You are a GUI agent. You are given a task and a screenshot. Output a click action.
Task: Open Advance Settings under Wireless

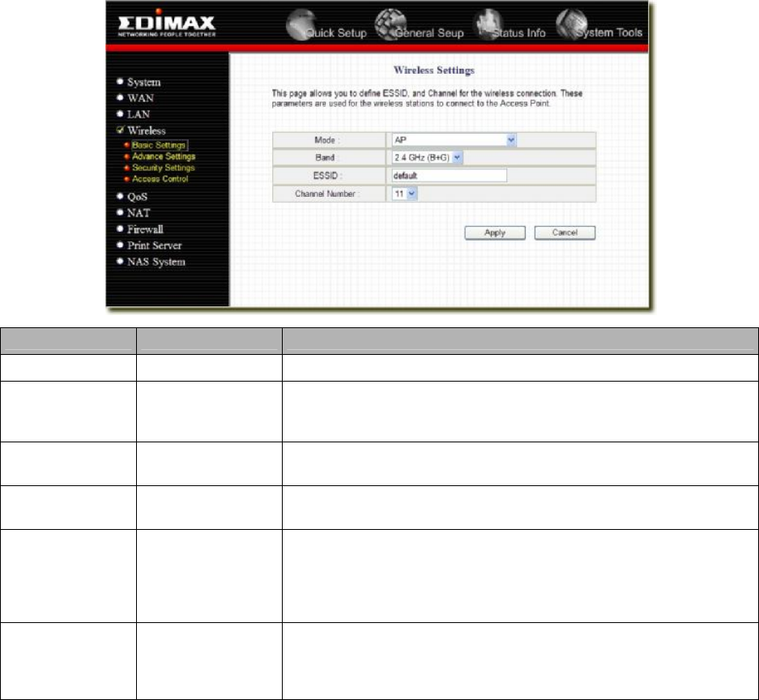[x=164, y=156]
